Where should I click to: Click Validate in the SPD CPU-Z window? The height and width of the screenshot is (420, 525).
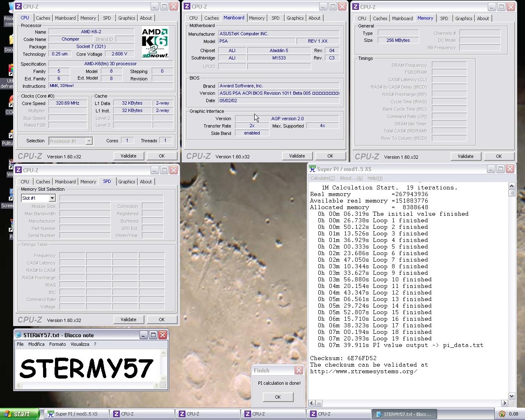coord(128,320)
